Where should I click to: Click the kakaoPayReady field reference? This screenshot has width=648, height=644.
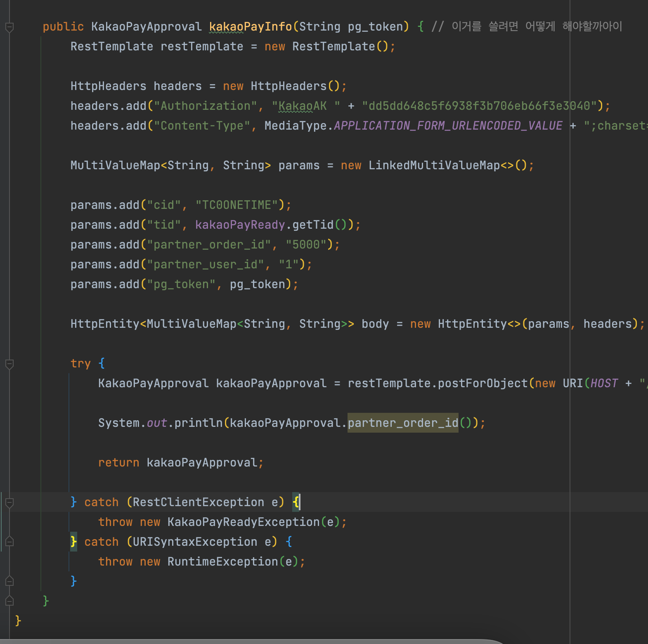tap(240, 225)
